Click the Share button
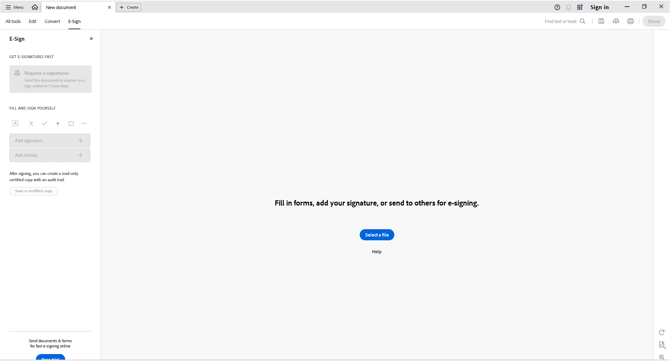This screenshot has height=361, width=670. pos(654,21)
